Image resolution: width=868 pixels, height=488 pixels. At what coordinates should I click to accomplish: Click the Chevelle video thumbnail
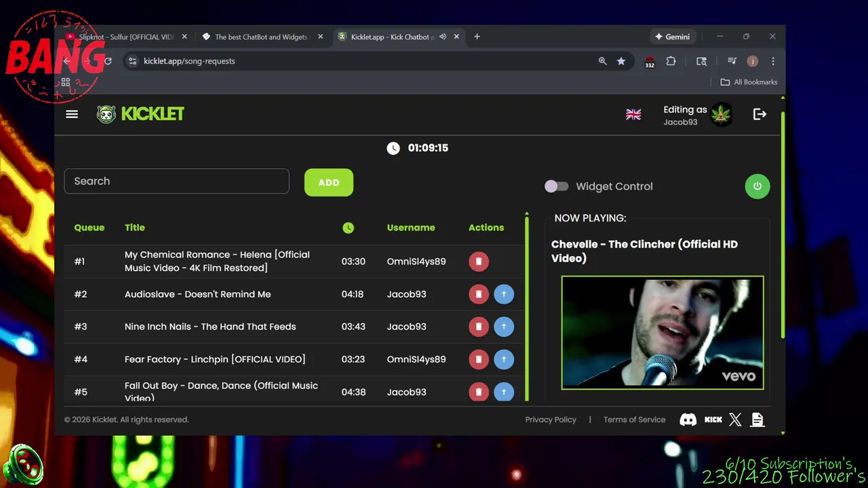663,333
